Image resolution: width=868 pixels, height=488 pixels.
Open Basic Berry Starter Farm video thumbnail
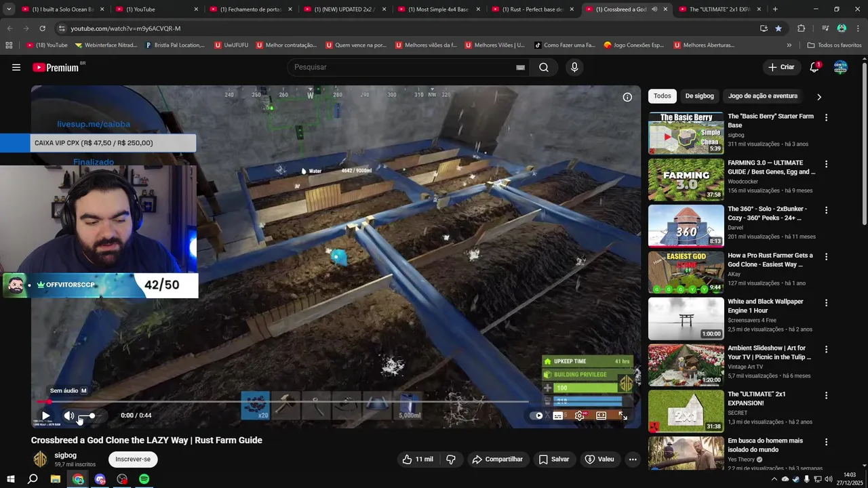(686, 133)
